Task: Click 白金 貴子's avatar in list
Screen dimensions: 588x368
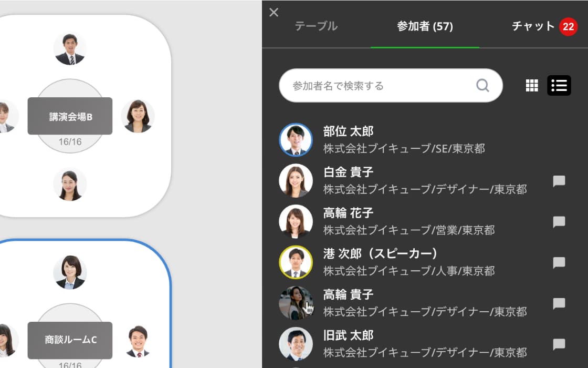Action: coord(296,181)
